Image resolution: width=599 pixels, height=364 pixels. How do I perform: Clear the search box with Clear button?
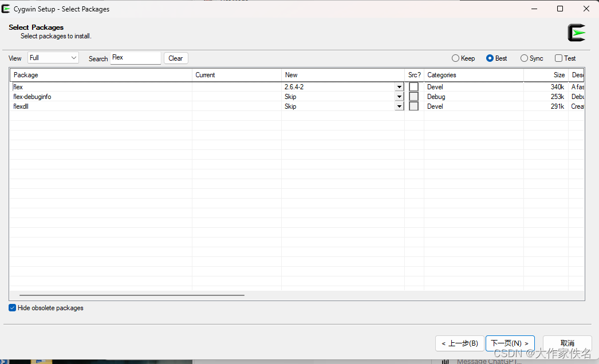click(176, 58)
